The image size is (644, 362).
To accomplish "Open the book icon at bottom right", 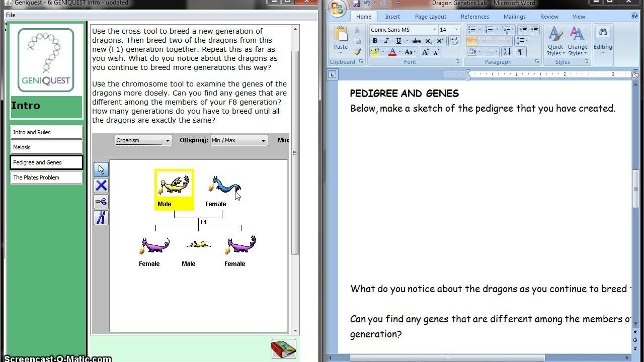I will point(284,349).
